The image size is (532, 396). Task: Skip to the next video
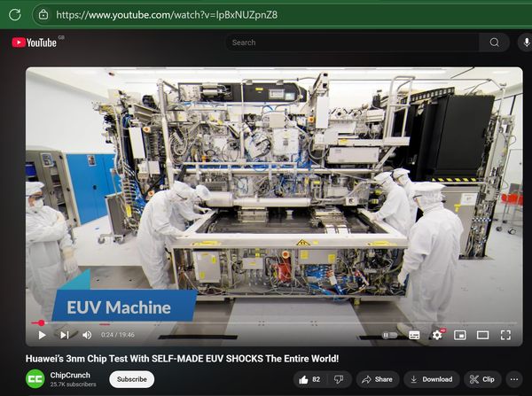click(x=65, y=335)
